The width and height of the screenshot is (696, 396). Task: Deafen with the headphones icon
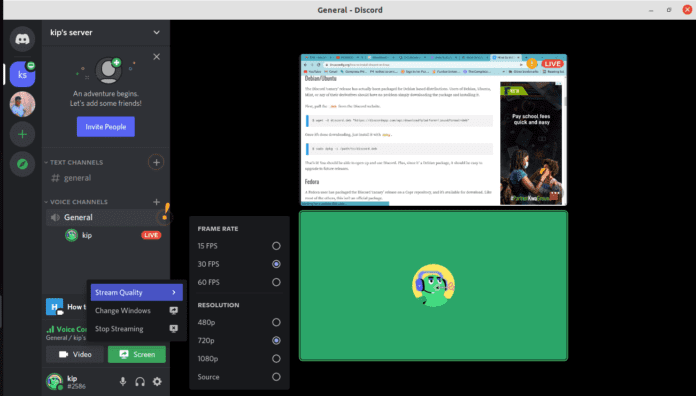pyautogui.click(x=140, y=381)
